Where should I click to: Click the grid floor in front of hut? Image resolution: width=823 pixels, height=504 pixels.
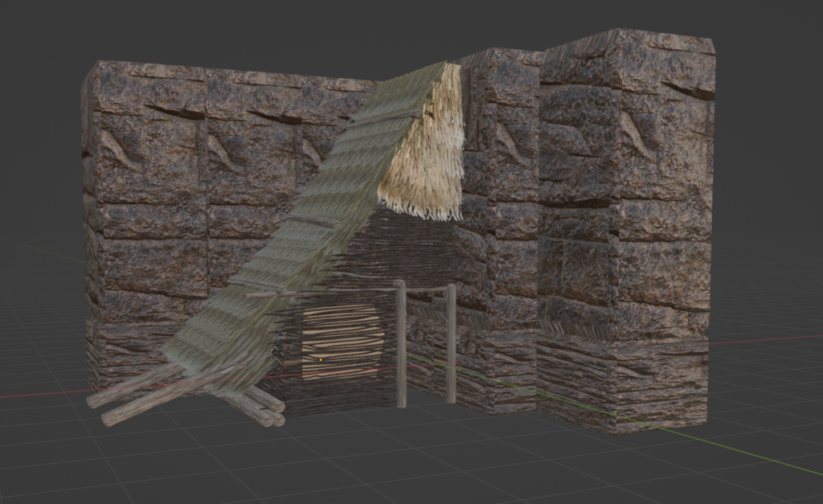point(402,458)
